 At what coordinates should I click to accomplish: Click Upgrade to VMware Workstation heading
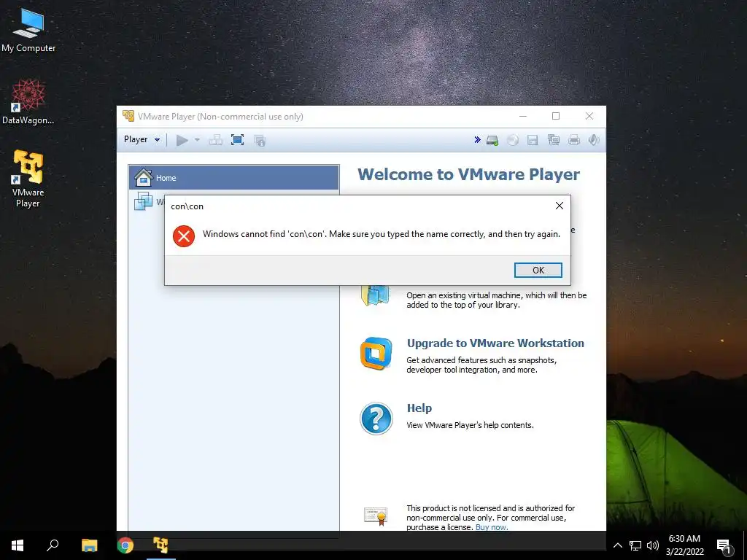495,343
